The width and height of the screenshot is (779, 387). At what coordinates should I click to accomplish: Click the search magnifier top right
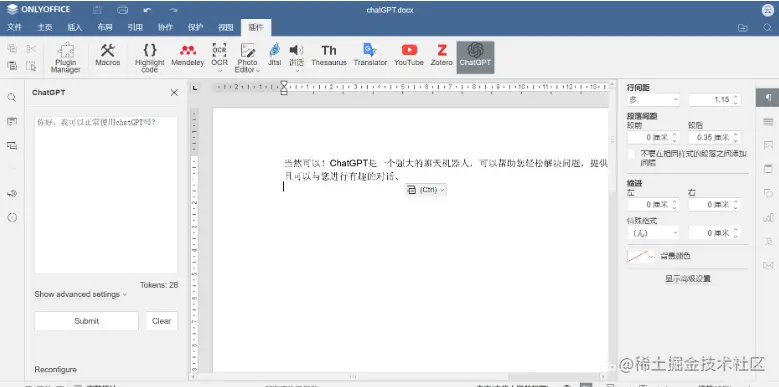pyautogui.click(x=767, y=28)
